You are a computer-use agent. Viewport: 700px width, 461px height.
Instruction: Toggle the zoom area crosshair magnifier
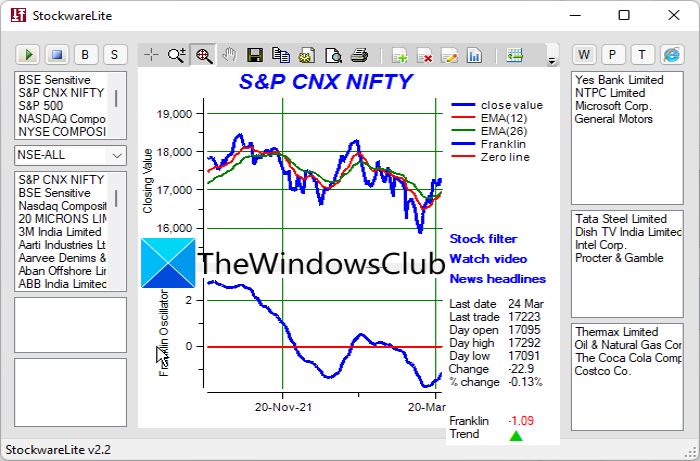[x=204, y=55]
